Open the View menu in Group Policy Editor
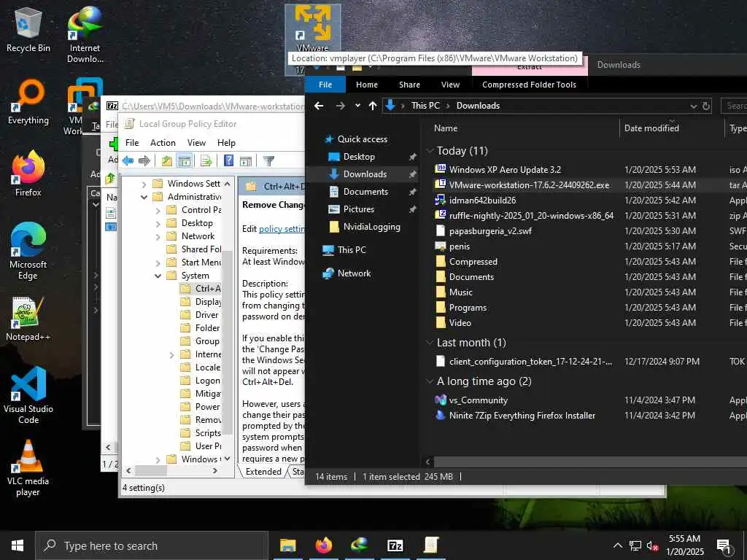 pos(196,143)
